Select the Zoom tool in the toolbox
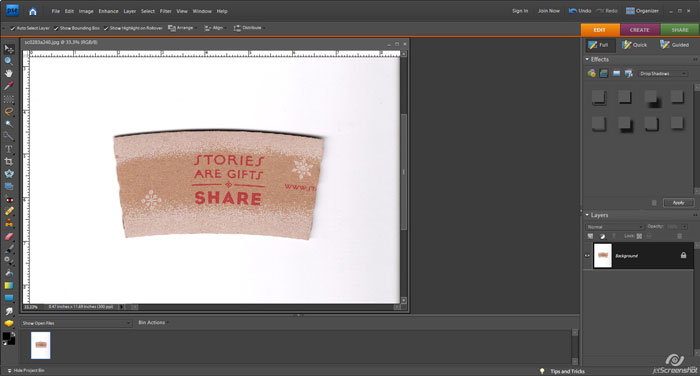Image resolution: width=700 pixels, height=376 pixels. click(8, 61)
